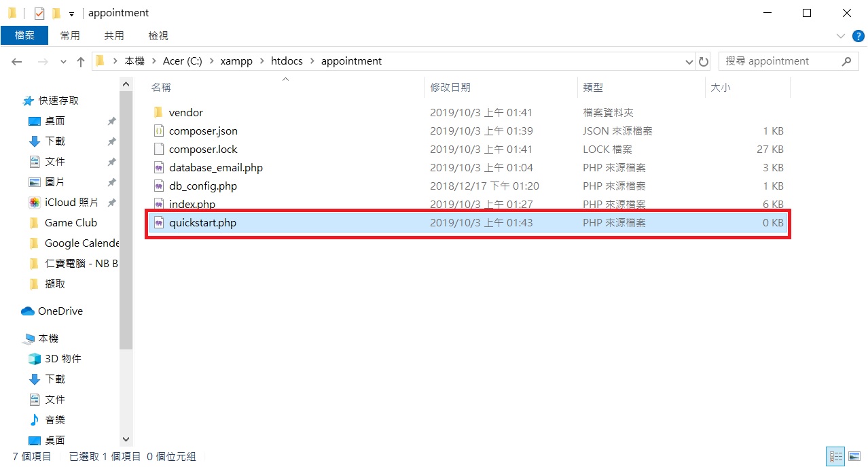The width and height of the screenshot is (868, 467).
Task: Open the OneDrive sidebar entry
Action: pos(58,311)
